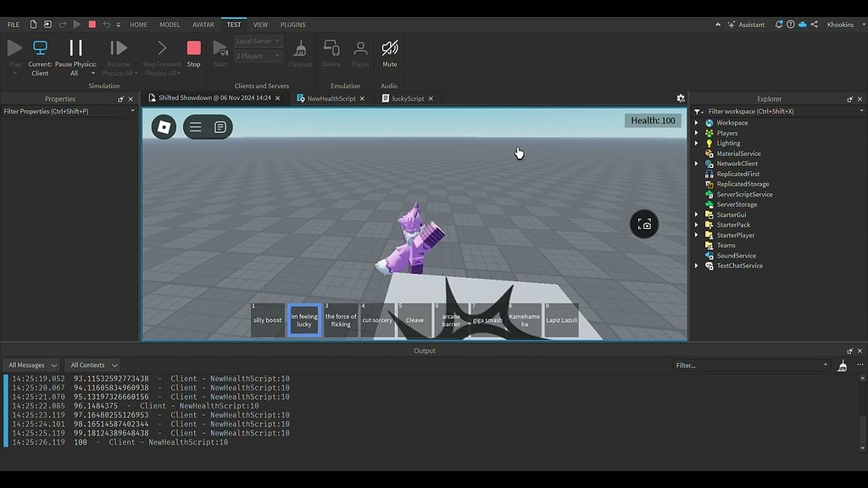This screenshot has height=488, width=868.
Task: Open the Roblox menu in the game viewport
Action: pos(163,127)
